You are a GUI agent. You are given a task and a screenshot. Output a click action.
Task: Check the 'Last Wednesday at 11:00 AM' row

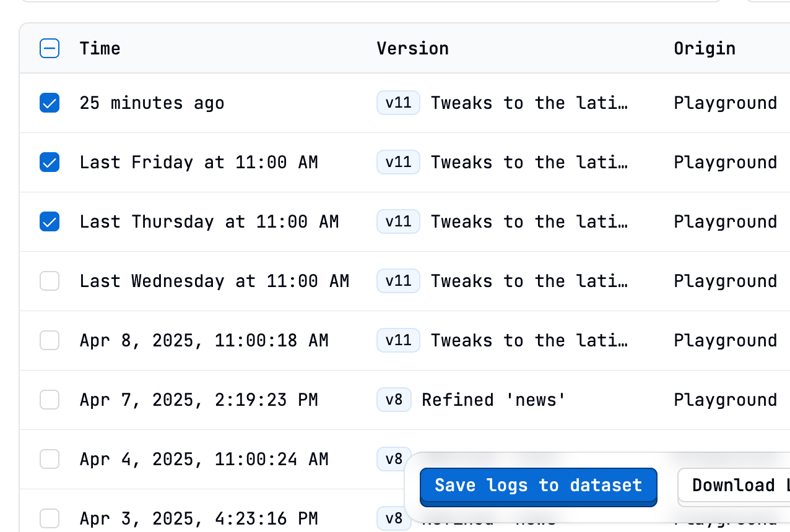click(x=50, y=281)
